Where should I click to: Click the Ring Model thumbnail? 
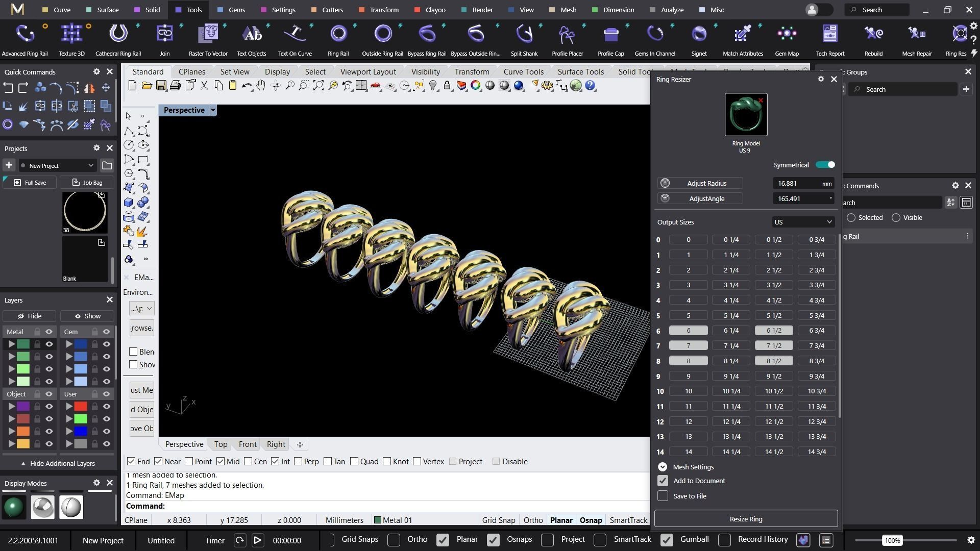point(746,115)
